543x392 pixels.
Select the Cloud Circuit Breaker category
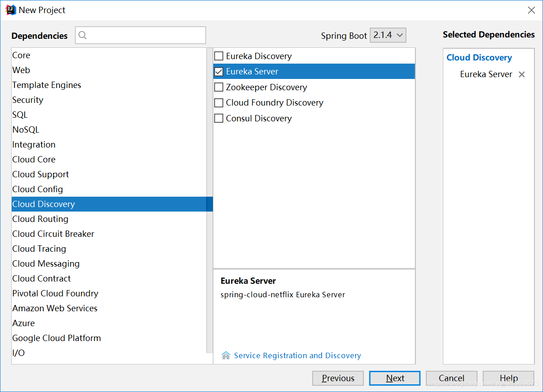pos(109,234)
